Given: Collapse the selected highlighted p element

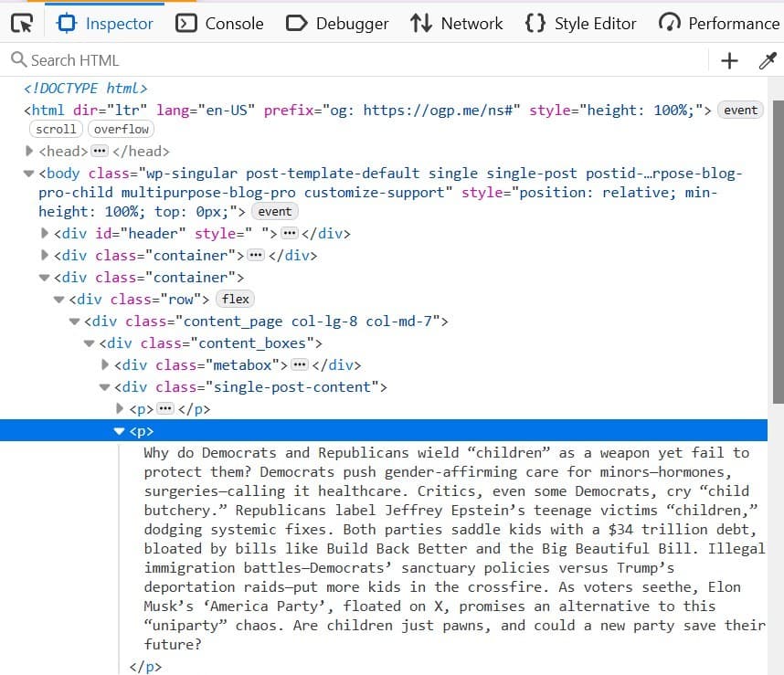Looking at the screenshot, I should coord(119,431).
